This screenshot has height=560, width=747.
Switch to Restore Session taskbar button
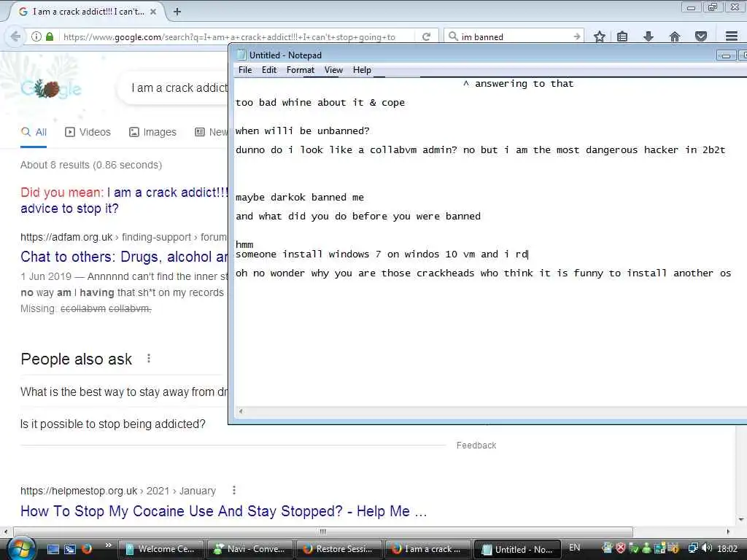[338, 549]
